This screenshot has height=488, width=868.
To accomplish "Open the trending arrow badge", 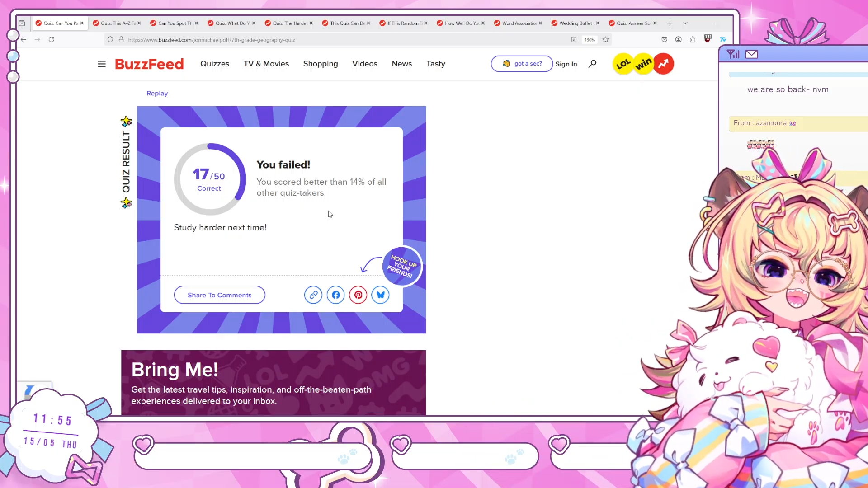I will point(663,64).
